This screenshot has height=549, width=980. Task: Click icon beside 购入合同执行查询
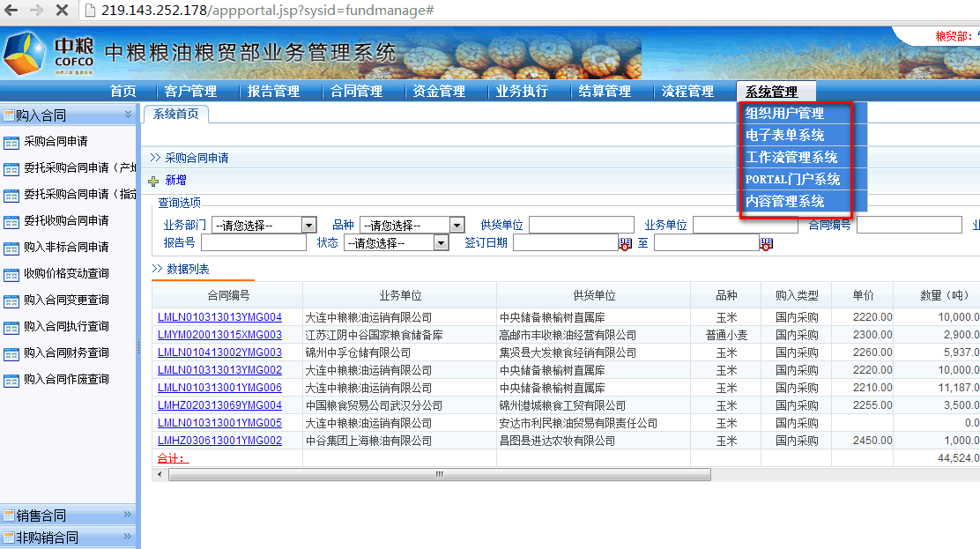coord(11,329)
